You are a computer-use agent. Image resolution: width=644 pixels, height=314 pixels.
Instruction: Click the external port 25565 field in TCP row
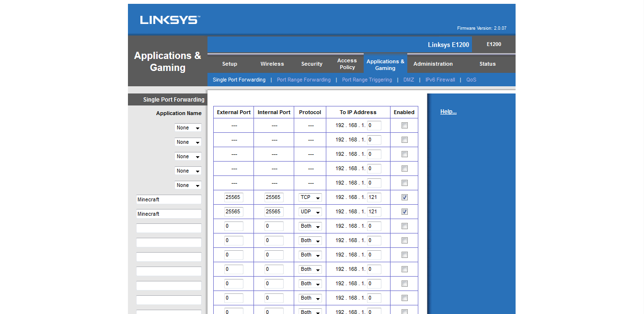(234, 197)
